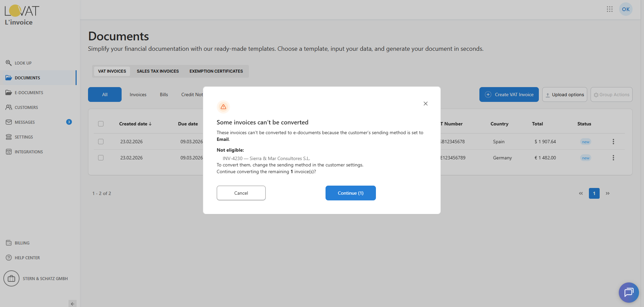
Task: Click the Billing wallet icon
Action: [x=9, y=243]
